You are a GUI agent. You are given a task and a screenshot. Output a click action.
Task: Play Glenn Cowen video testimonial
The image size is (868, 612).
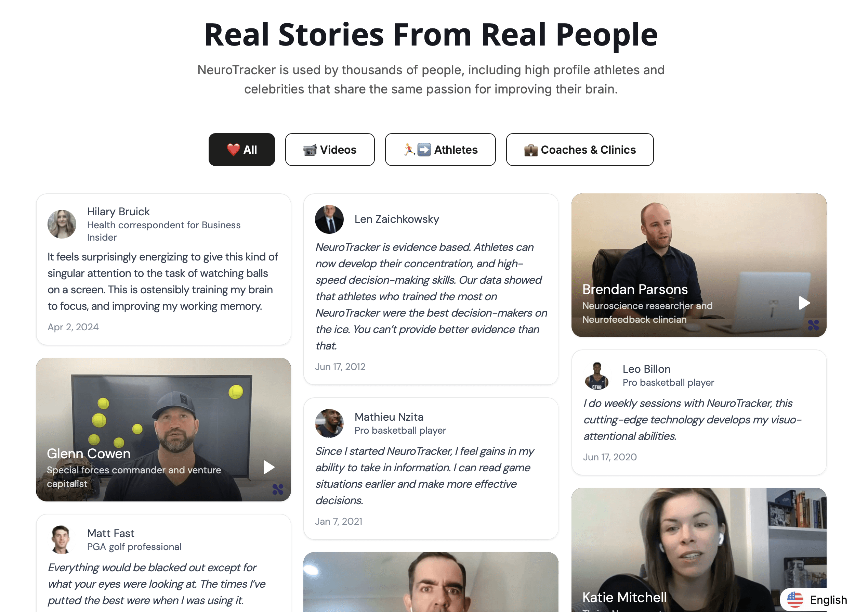click(x=269, y=467)
